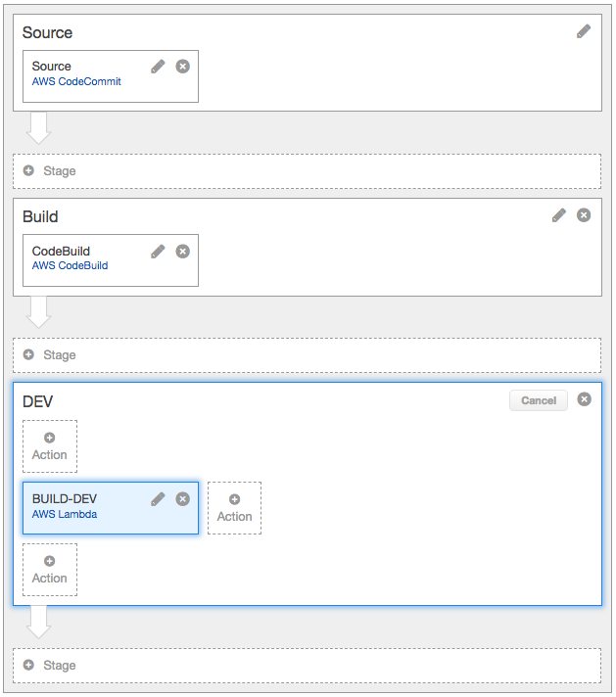Remove the BUILD-DEV action

point(182,499)
